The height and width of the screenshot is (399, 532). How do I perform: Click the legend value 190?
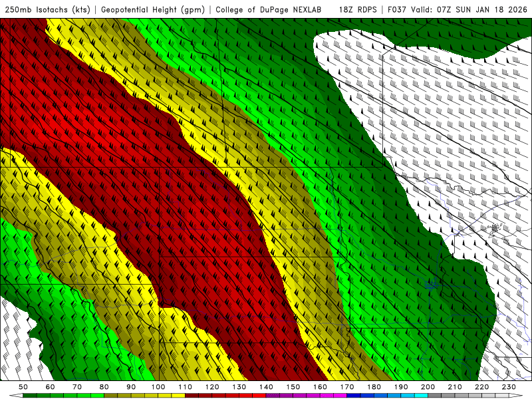click(x=401, y=387)
